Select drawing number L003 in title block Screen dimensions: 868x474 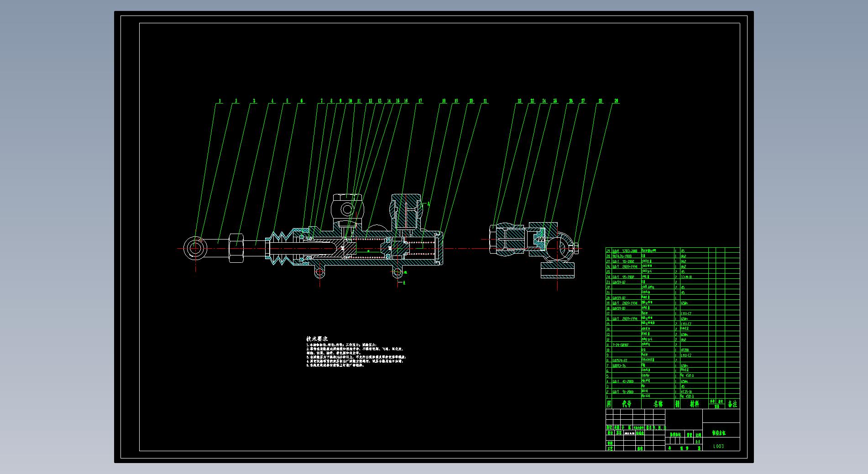point(718,446)
